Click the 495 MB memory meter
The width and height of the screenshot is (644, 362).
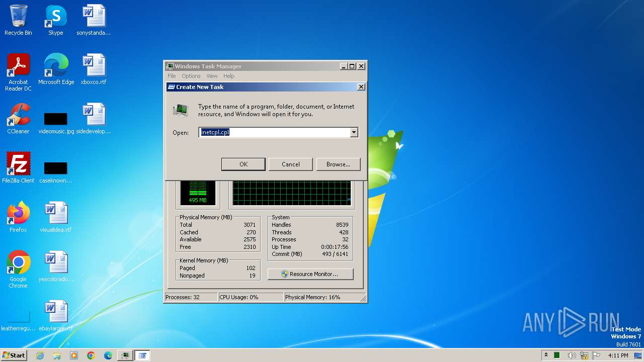click(x=198, y=193)
